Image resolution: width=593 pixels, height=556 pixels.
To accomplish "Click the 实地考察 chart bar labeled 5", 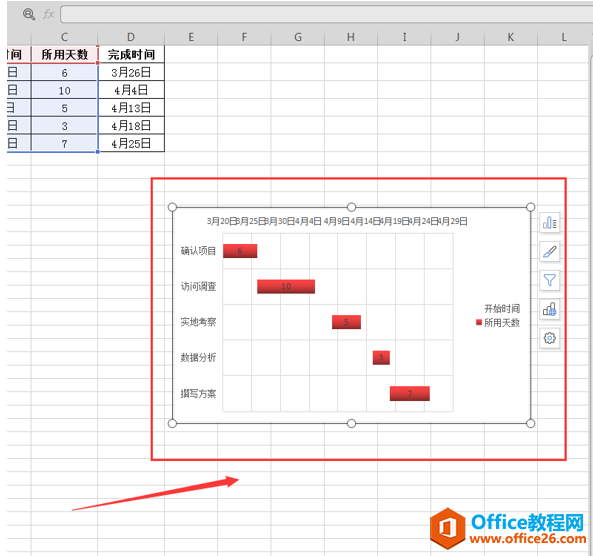I will (346, 322).
